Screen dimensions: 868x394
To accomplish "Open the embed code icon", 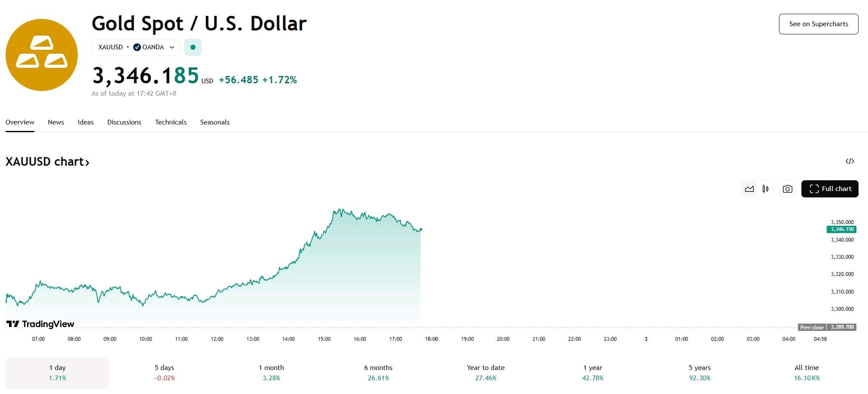I will [x=850, y=161].
